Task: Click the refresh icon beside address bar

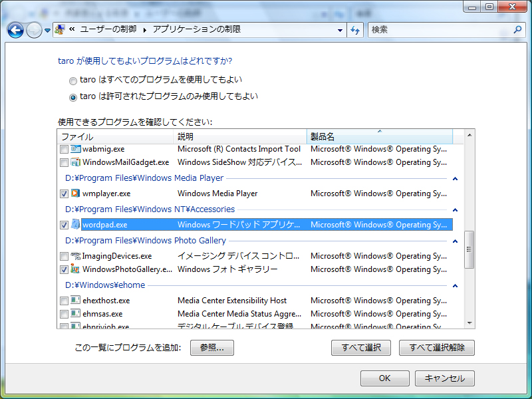Action: coord(355,30)
